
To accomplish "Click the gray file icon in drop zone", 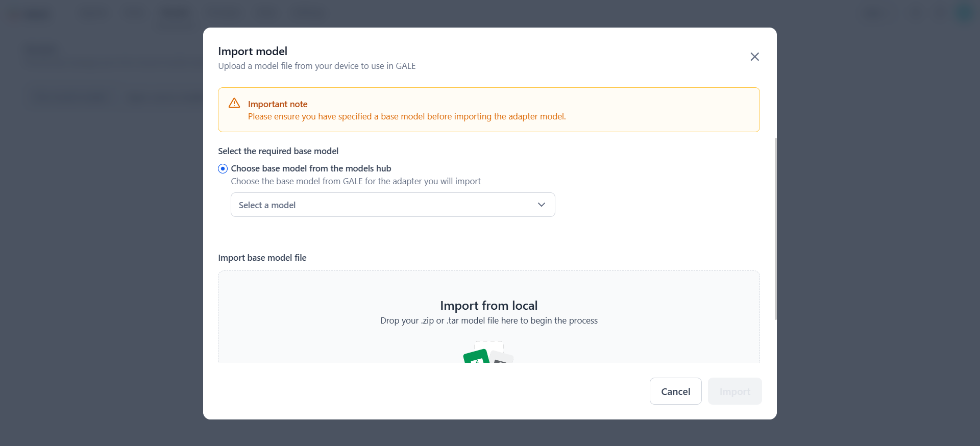I will [502, 357].
